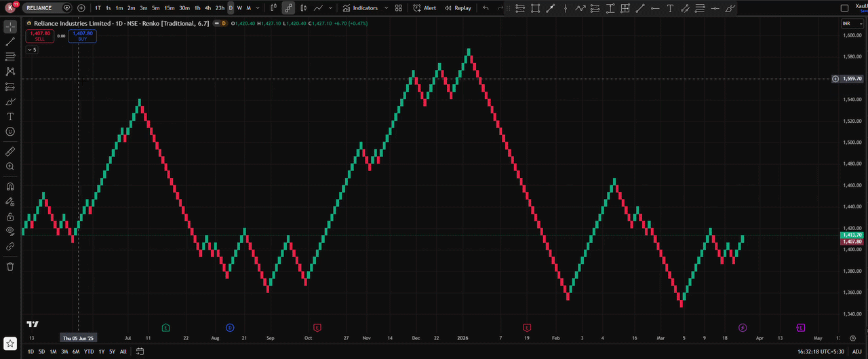The width and height of the screenshot is (868, 359).
Task: Select the ruler measure tool
Action: pyautogui.click(x=10, y=151)
